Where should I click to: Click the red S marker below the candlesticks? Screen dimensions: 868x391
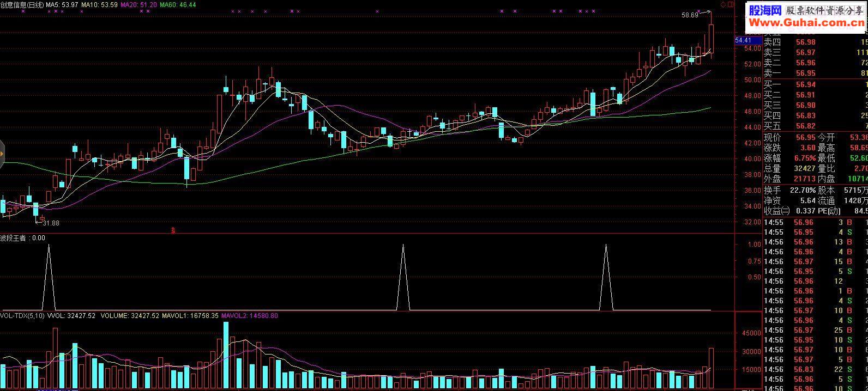click(x=173, y=230)
